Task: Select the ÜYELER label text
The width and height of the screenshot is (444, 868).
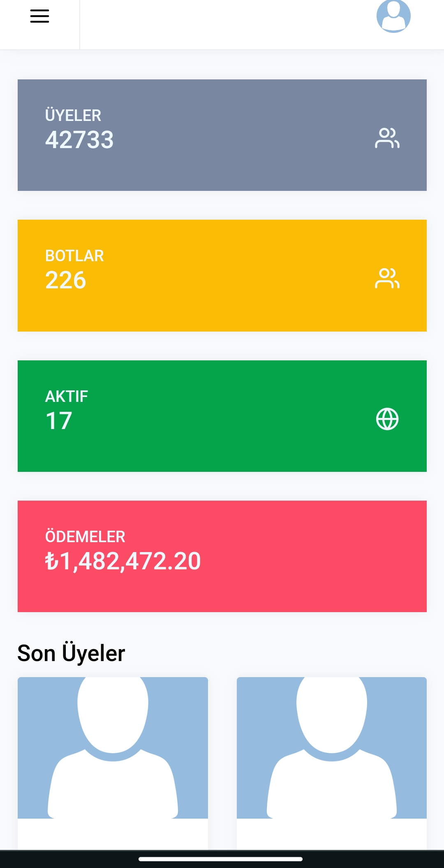Action: point(73,115)
